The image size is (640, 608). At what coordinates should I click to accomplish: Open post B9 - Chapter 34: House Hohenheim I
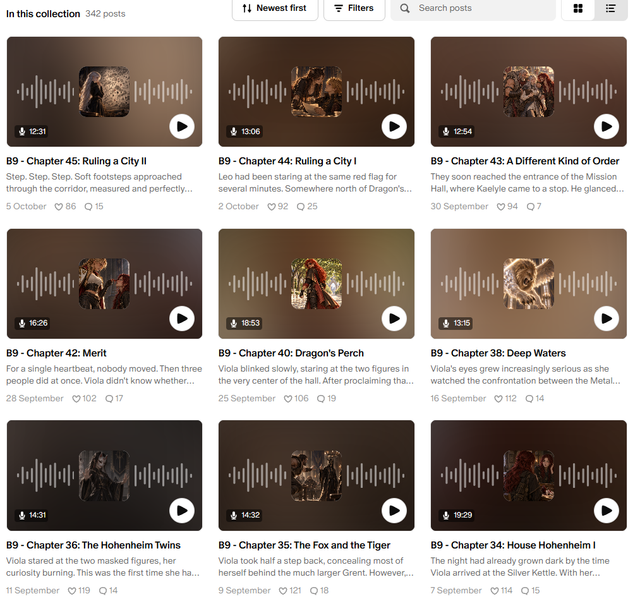pos(513,545)
